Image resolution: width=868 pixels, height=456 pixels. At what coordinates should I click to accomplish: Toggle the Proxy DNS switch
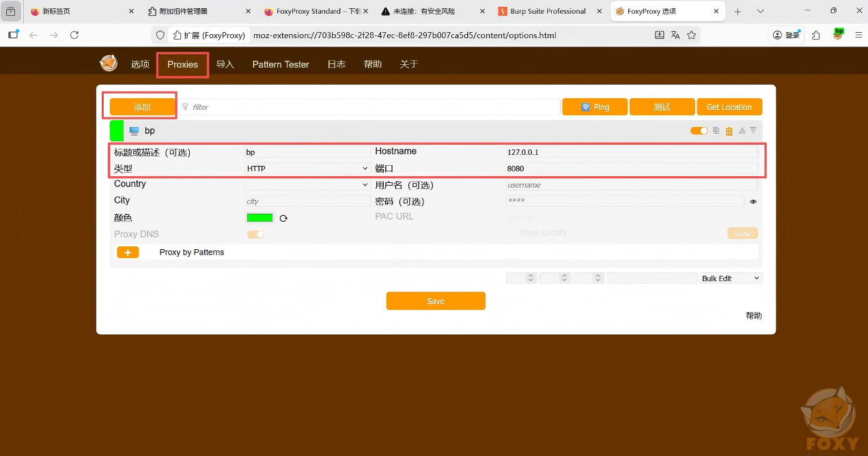(255, 234)
